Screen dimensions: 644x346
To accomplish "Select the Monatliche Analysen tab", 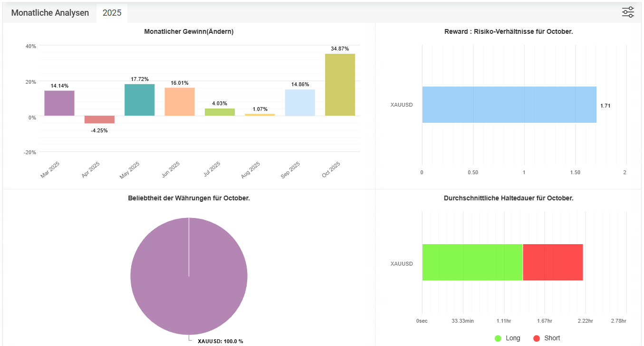I will pos(50,13).
